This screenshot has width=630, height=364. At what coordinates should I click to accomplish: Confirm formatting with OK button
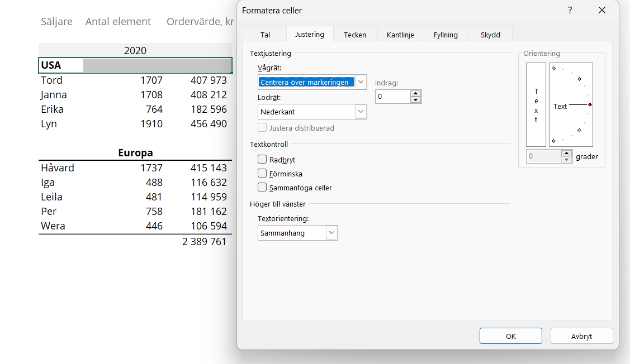tap(510, 336)
